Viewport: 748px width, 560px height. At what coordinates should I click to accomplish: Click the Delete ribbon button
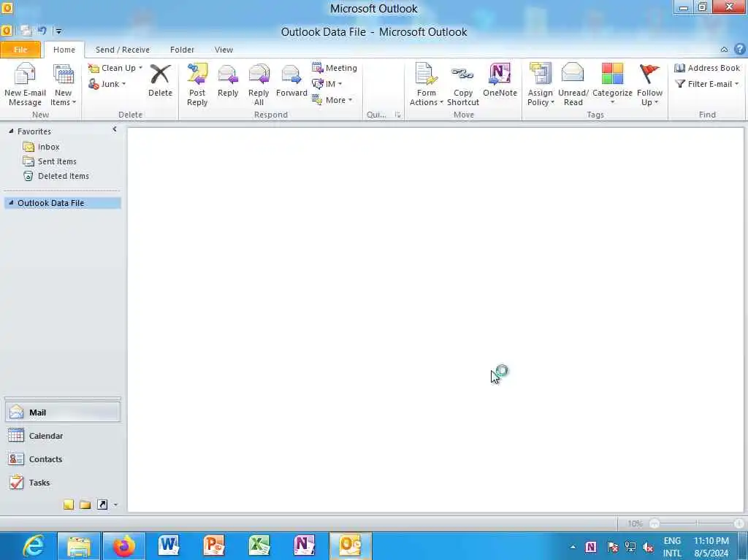(x=160, y=80)
